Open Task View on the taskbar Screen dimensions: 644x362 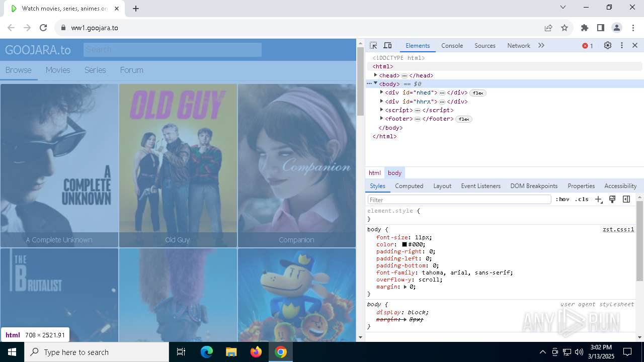(x=181, y=352)
